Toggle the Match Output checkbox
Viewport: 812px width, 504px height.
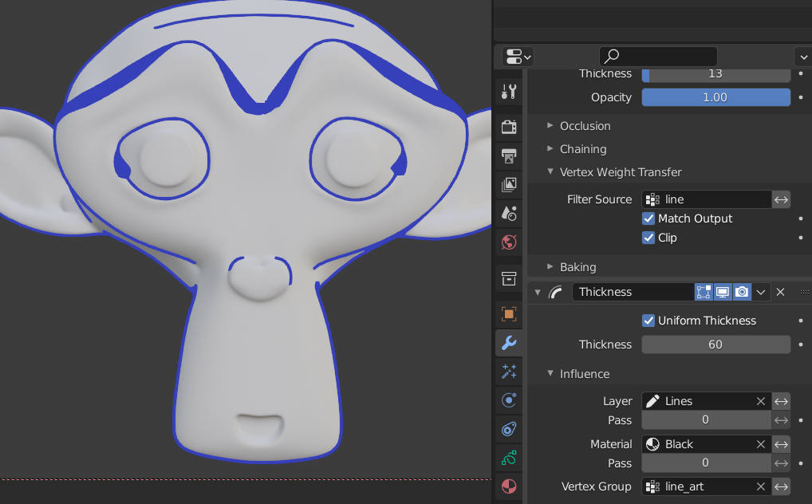[x=648, y=219]
